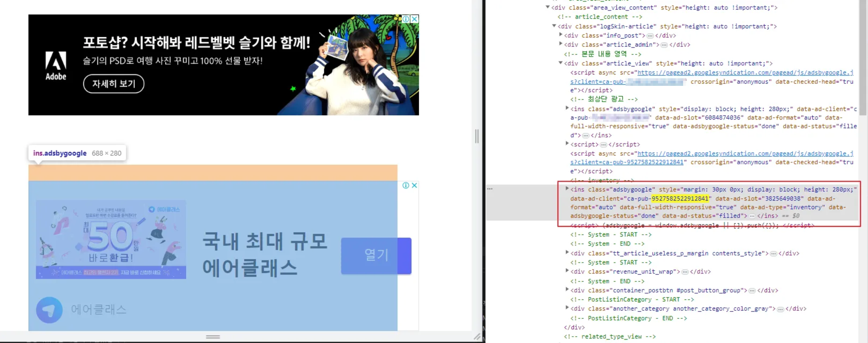Close the 에어클래스 advertisement
Screen dimensions: 868x343
[x=414, y=185]
